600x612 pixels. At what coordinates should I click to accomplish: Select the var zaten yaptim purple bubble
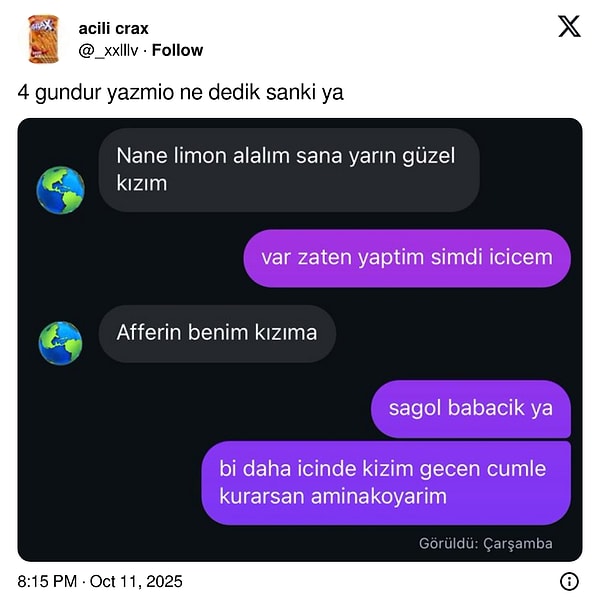click(407, 258)
